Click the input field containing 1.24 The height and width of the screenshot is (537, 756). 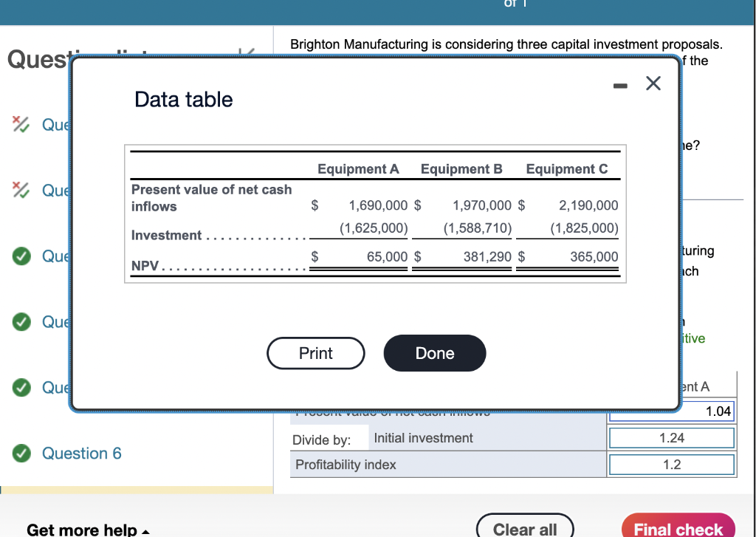pos(672,438)
